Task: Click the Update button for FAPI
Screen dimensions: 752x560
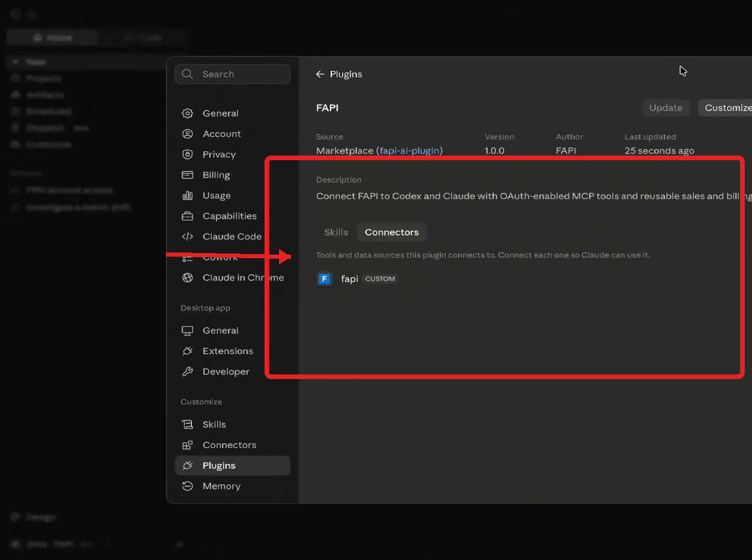Action: 666,108
